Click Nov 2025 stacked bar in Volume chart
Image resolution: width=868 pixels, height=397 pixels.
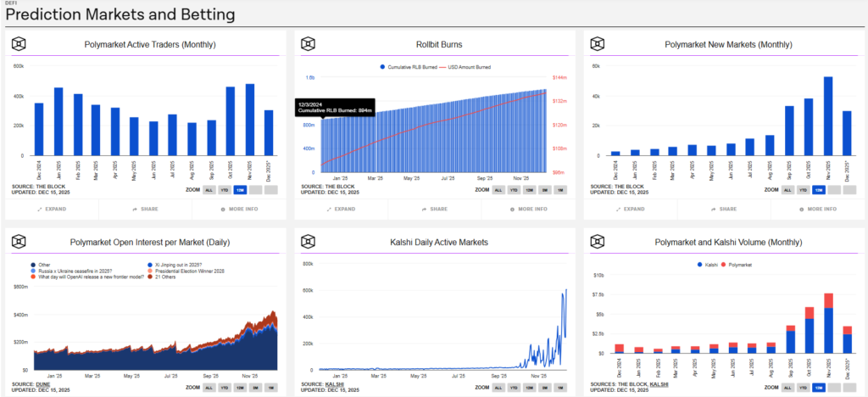coord(828,323)
